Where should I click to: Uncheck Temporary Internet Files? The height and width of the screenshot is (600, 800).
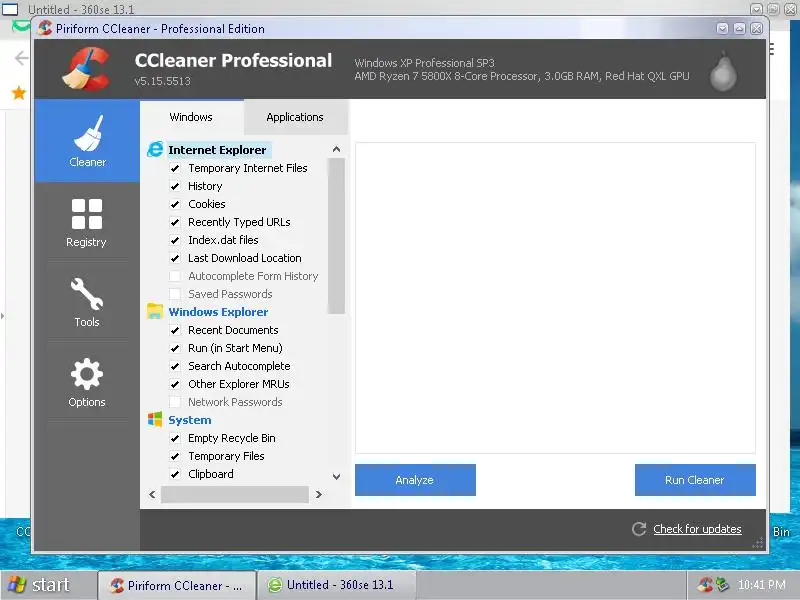(x=175, y=168)
